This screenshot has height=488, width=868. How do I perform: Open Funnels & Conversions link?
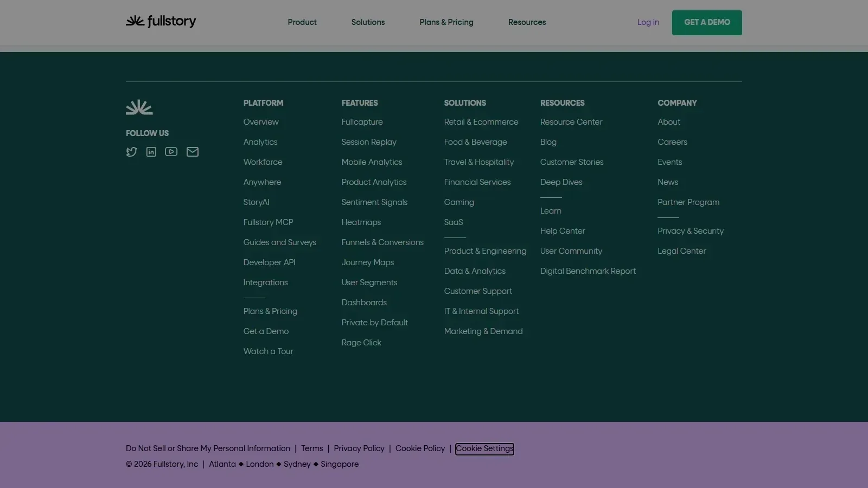[x=382, y=242]
